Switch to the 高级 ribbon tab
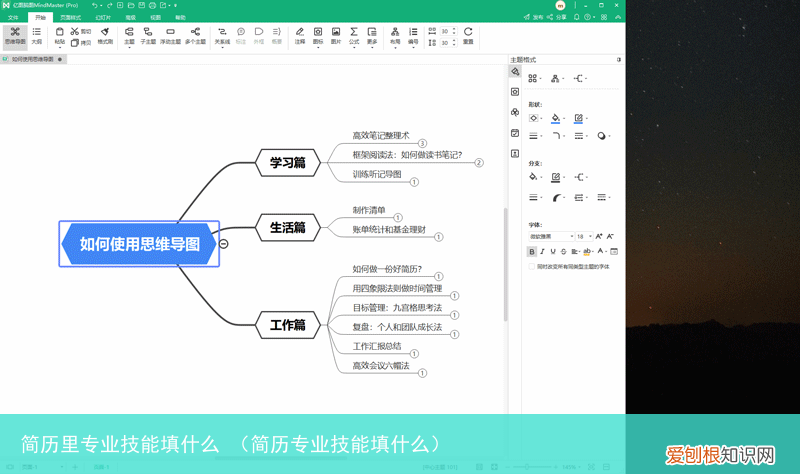Viewport: 800px width, 474px height. point(131,17)
